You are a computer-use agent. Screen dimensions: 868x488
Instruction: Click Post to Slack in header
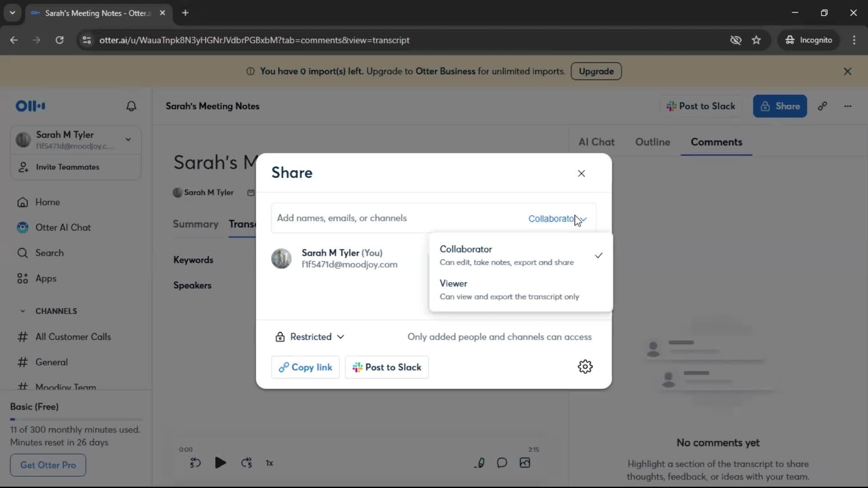pos(700,106)
